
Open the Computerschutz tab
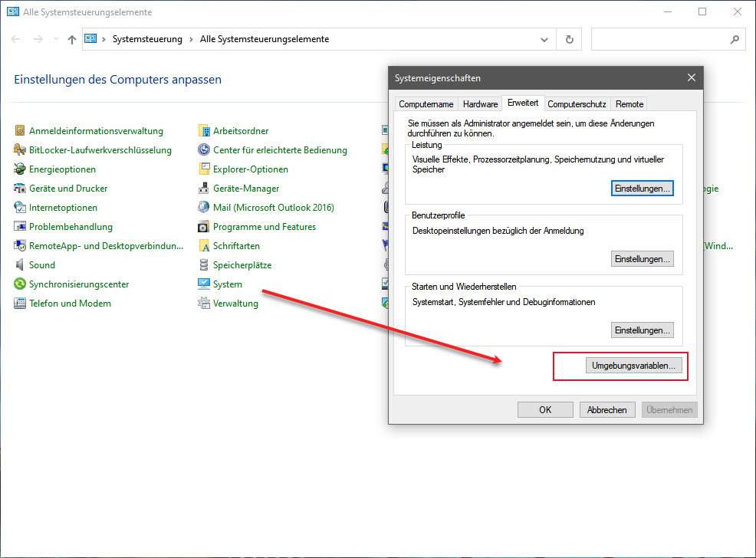click(x=577, y=104)
